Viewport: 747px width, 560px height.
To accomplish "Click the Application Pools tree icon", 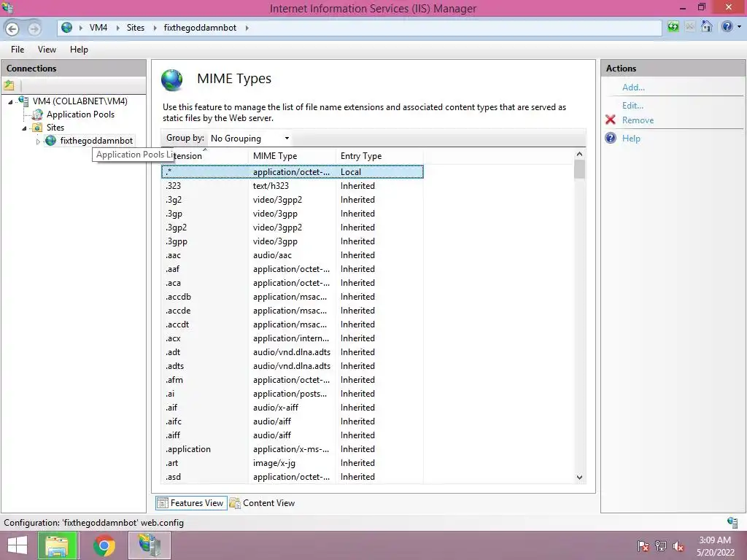I will (37, 114).
